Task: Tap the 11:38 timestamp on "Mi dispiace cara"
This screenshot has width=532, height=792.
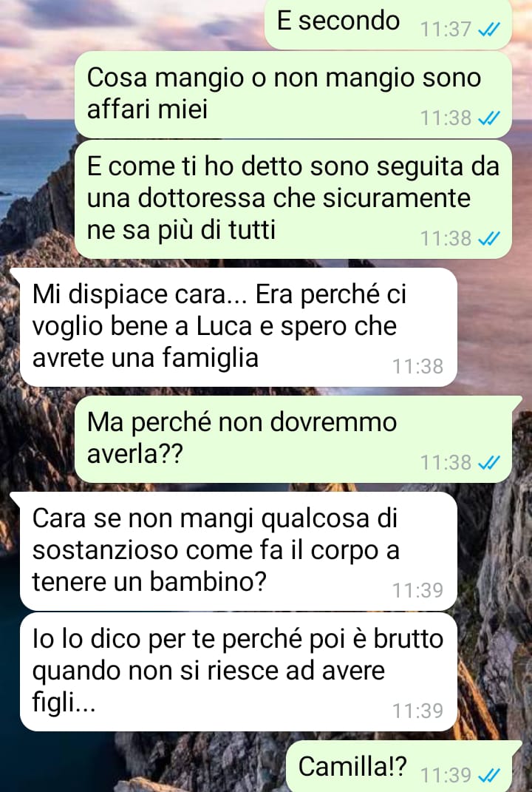Action: click(418, 367)
